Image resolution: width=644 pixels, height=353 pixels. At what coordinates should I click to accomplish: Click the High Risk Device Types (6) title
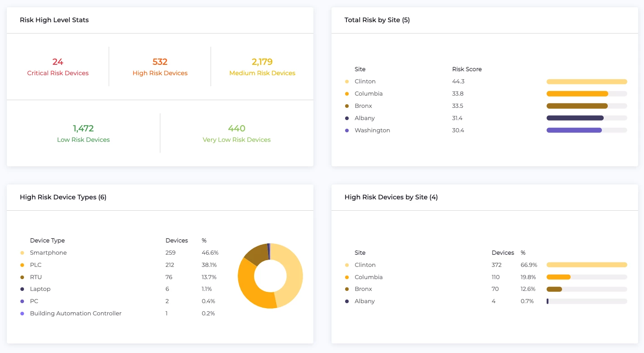63,197
